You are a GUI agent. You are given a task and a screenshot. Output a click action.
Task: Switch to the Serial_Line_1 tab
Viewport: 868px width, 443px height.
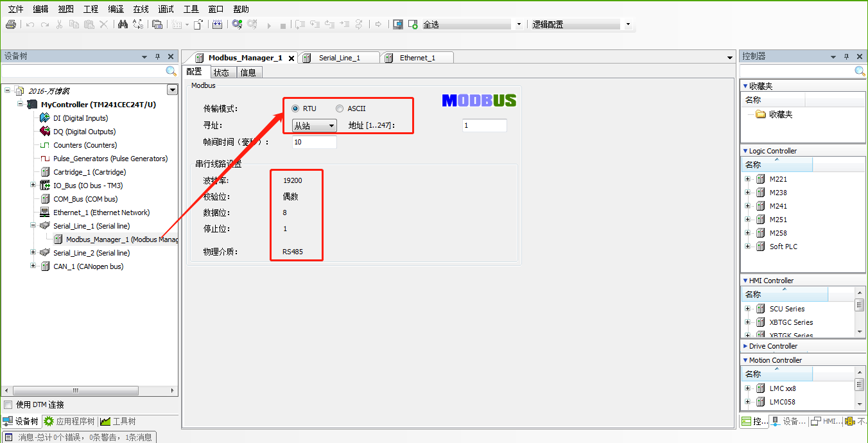coord(339,58)
